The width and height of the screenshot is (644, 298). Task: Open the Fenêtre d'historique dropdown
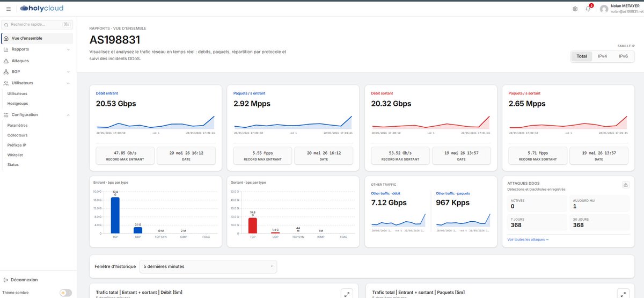(x=208, y=266)
